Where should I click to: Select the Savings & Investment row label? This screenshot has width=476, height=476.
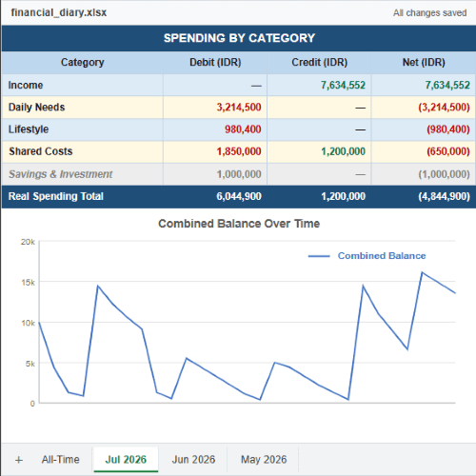click(x=60, y=174)
